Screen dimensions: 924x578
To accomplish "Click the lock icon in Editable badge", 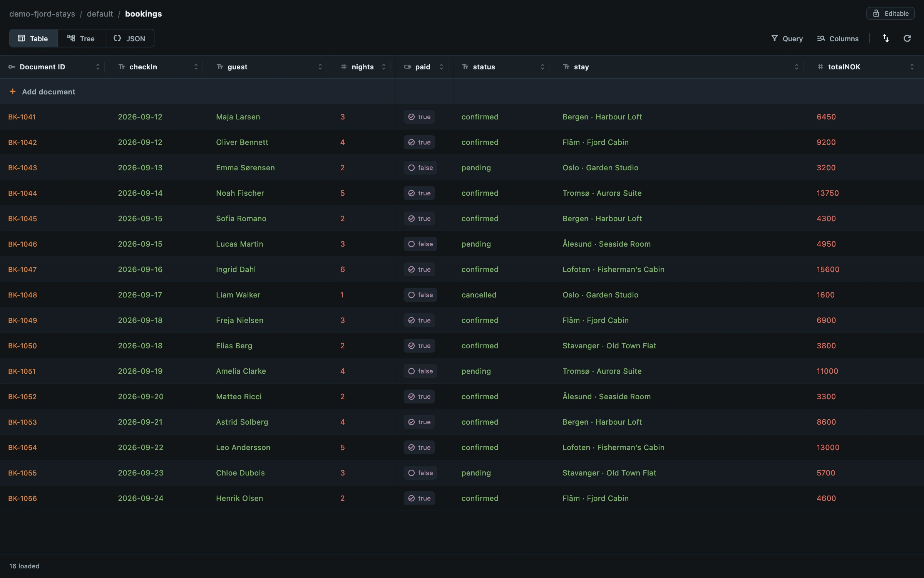I will point(876,13).
